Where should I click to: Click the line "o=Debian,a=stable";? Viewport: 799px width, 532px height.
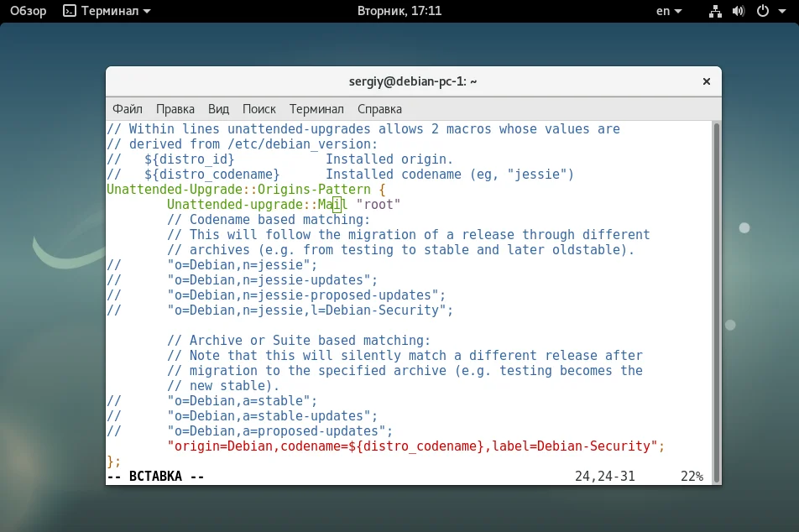(242, 401)
